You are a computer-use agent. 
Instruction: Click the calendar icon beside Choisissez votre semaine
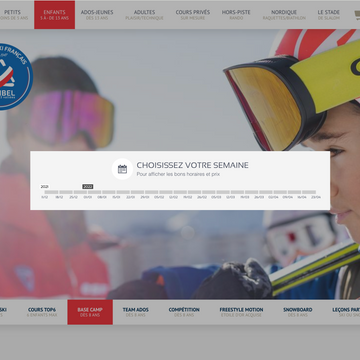[x=122, y=169]
